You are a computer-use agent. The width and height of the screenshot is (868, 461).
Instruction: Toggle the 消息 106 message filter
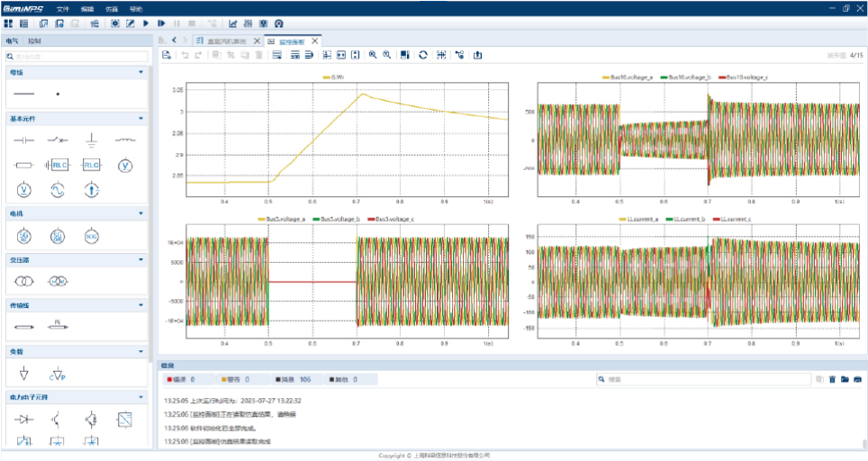click(292, 380)
